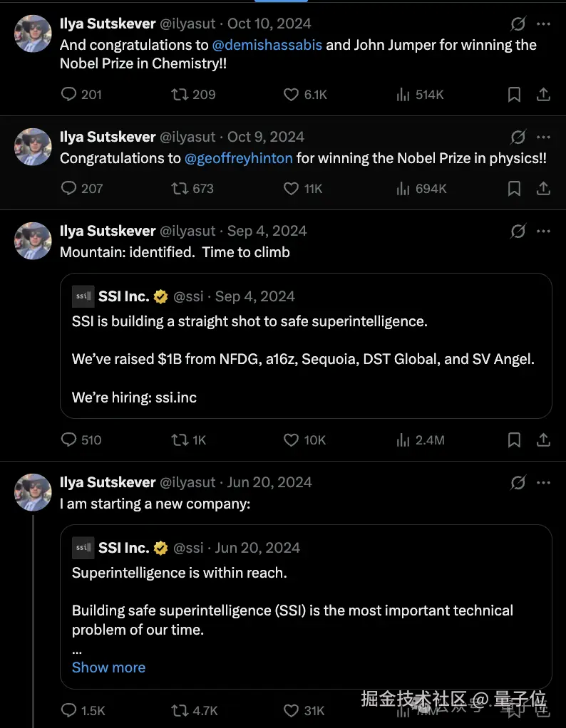Bookmark the Nobel Prize in physics tweet
Viewport: 566px width, 728px height.
click(514, 188)
